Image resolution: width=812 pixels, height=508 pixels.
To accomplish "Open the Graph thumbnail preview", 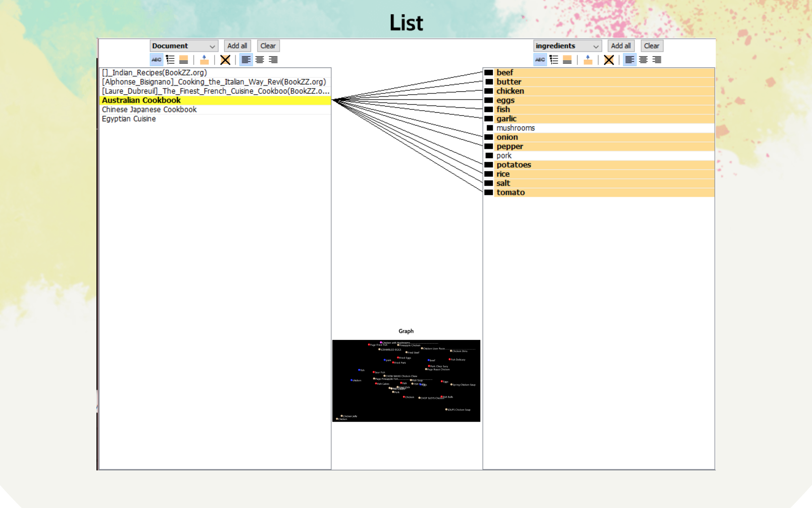I will 406,381.
